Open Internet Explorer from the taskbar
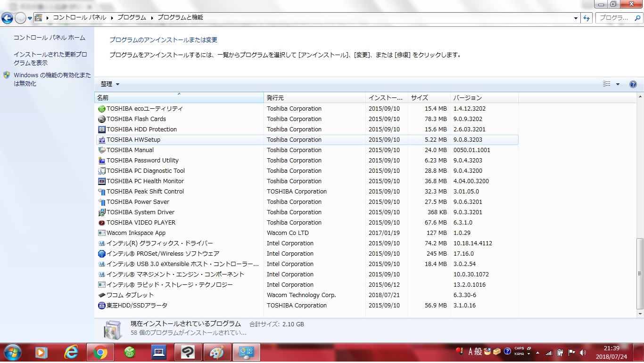Screen dimensions: 644x363 coord(71,352)
